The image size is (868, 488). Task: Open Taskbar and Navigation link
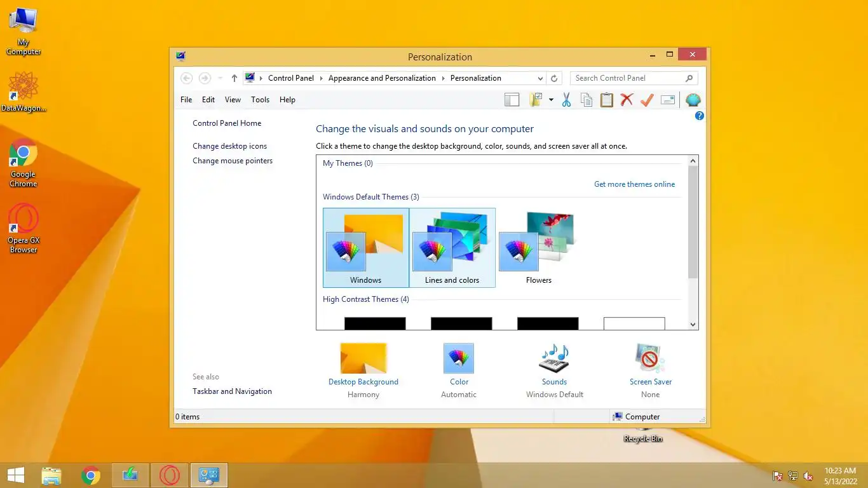(x=232, y=391)
